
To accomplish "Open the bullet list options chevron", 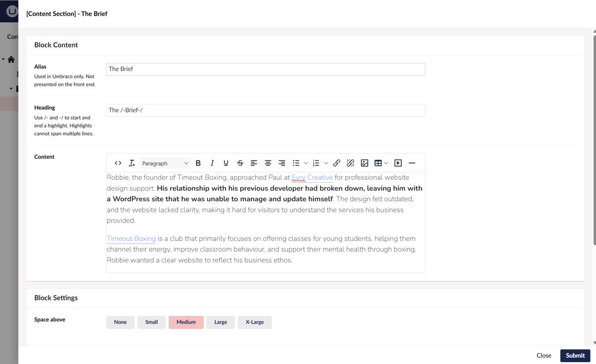I will (306, 163).
